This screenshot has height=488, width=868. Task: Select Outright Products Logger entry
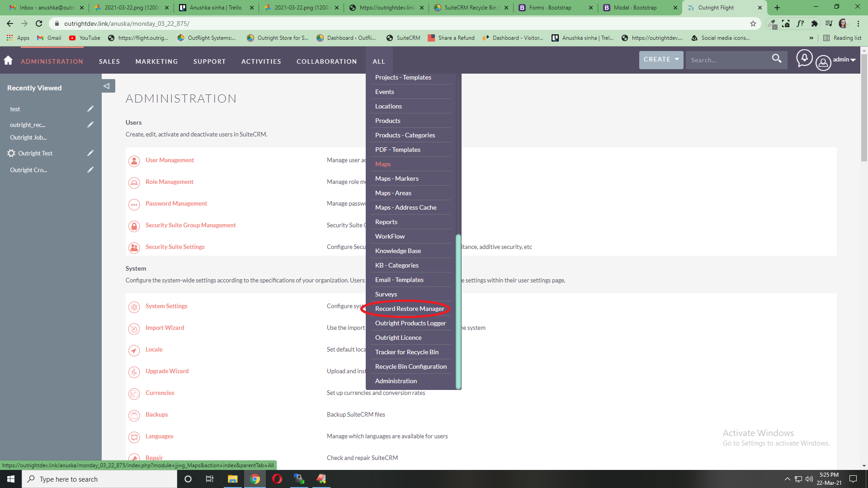point(410,323)
